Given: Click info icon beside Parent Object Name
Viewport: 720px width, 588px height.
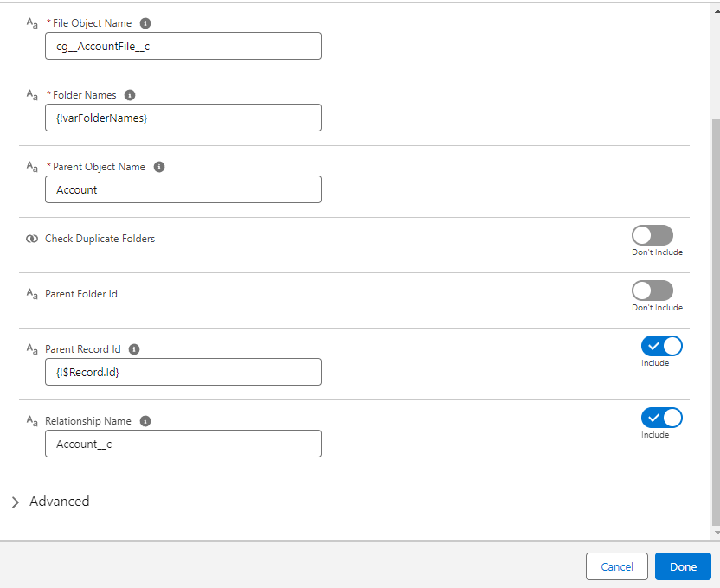Looking at the screenshot, I should (159, 167).
